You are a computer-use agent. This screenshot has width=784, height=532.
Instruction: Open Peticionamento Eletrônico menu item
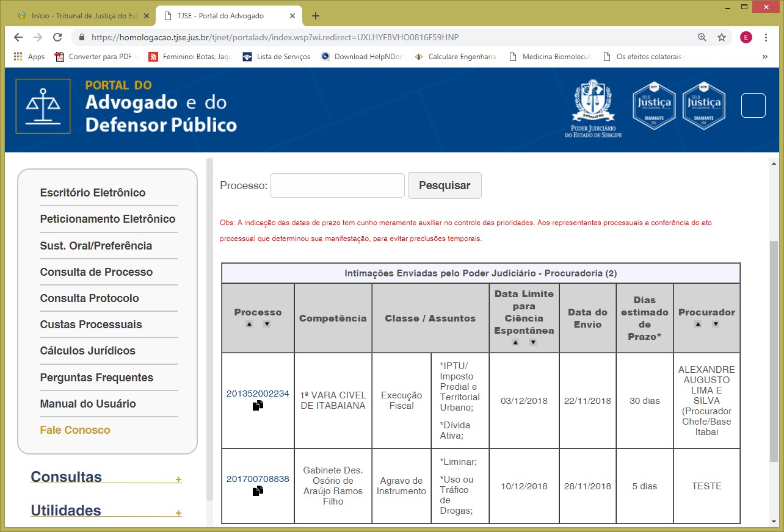107,219
